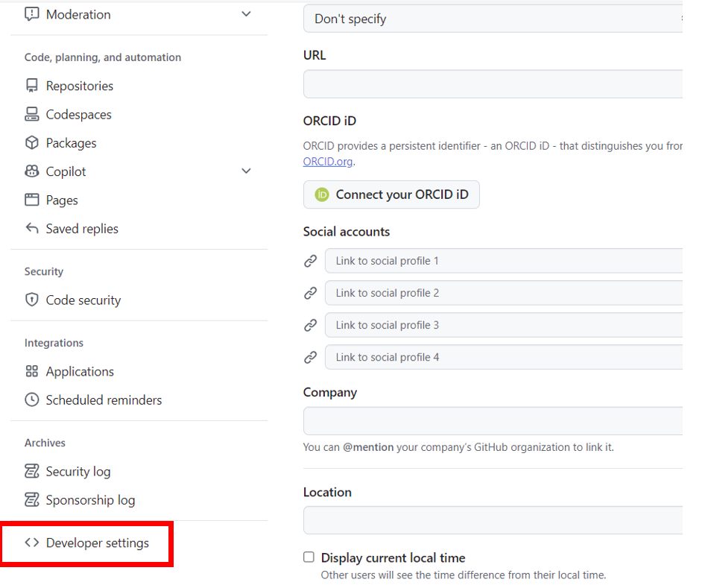Viewport: 717px width, 588px height.
Task: Enable Display current local time checkbox
Action: (x=309, y=557)
